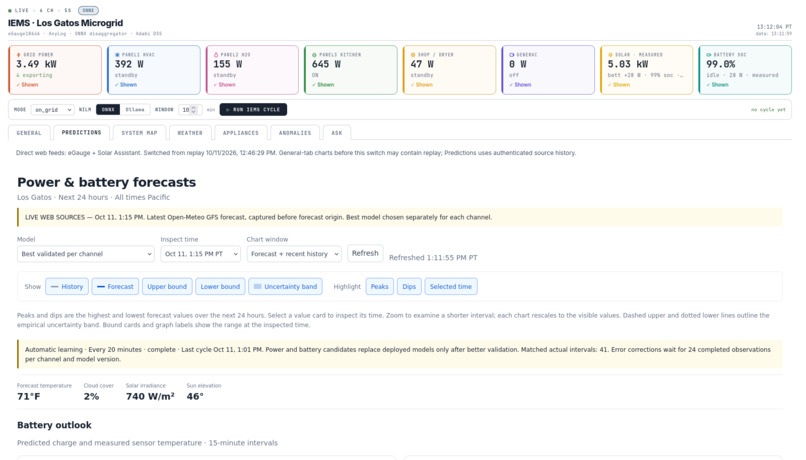Open the Ask tab
The image size is (806, 460).
tap(337, 133)
